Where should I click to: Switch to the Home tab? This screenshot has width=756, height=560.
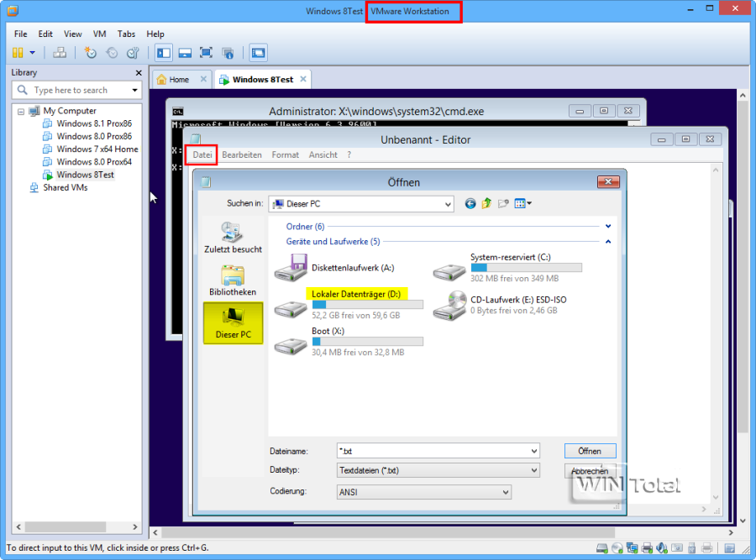[x=180, y=78]
